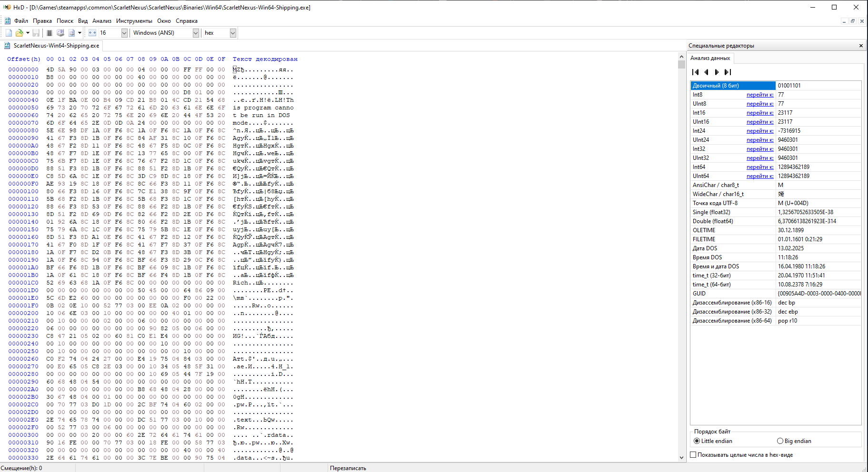The height and width of the screenshot is (472, 868).
Task: Minimize the inner document window
Action: click(844, 21)
